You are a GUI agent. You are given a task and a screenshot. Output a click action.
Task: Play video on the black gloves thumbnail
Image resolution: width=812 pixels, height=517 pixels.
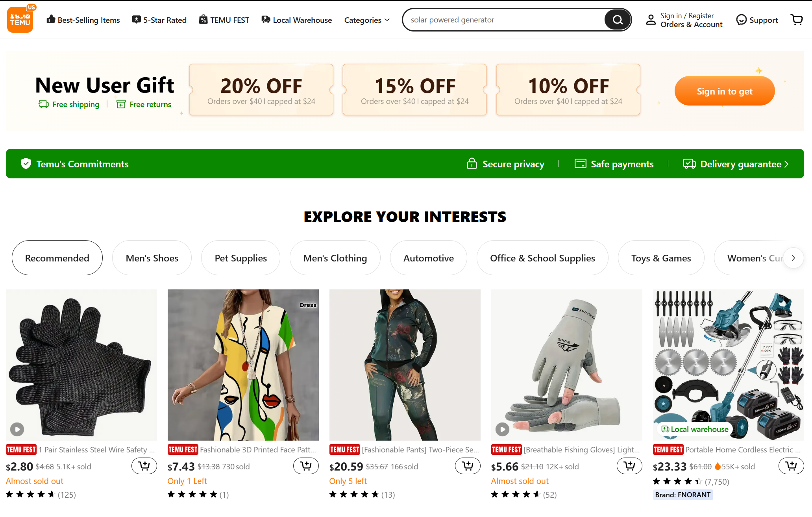[x=17, y=429]
